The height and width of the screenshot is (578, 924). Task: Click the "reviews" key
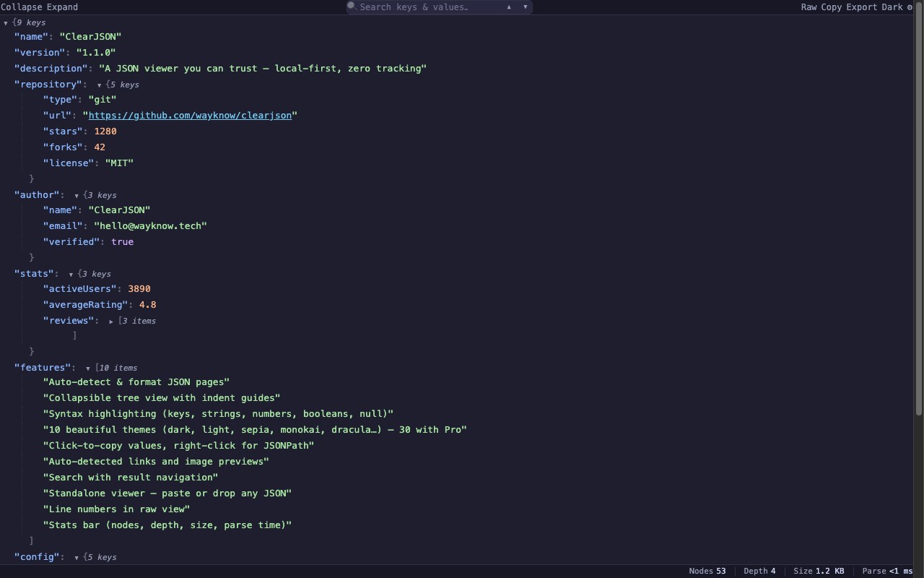point(69,321)
